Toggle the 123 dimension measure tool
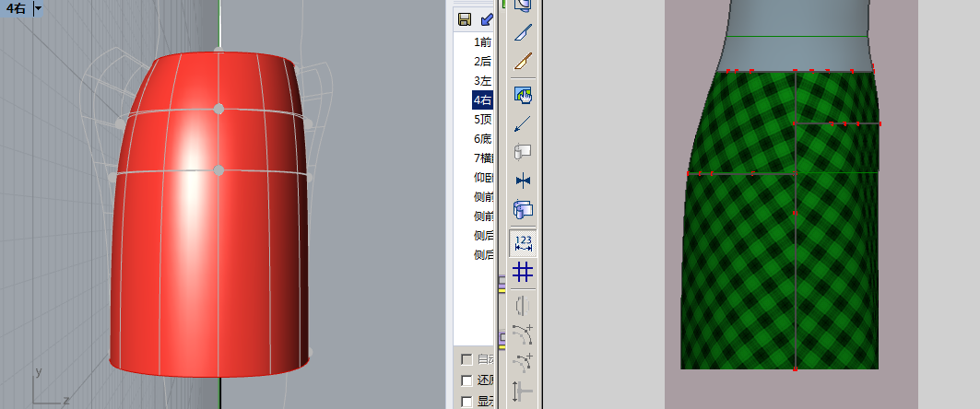The image size is (980, 409). [523, 243]
